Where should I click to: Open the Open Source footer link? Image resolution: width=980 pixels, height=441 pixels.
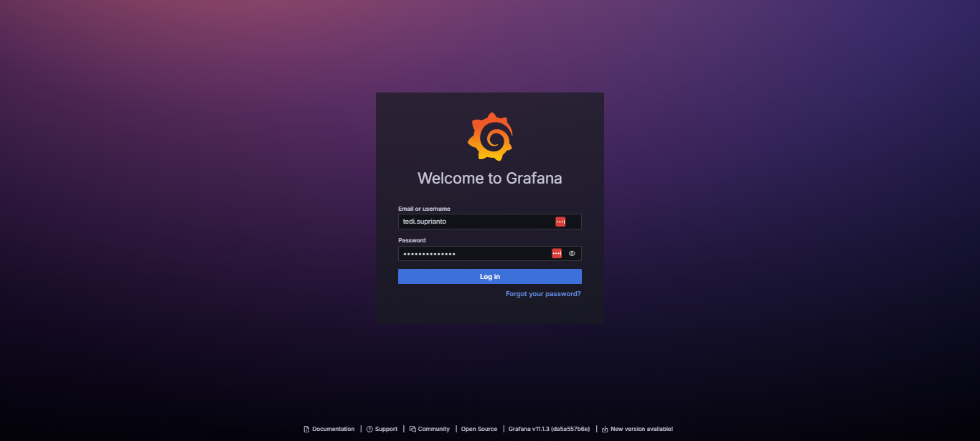[x=479, y=429]
